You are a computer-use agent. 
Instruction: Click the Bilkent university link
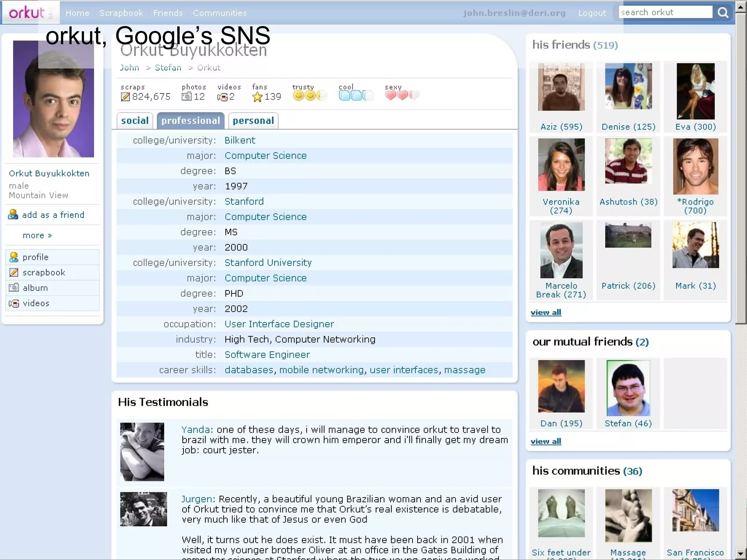click(x=240, y=140)
